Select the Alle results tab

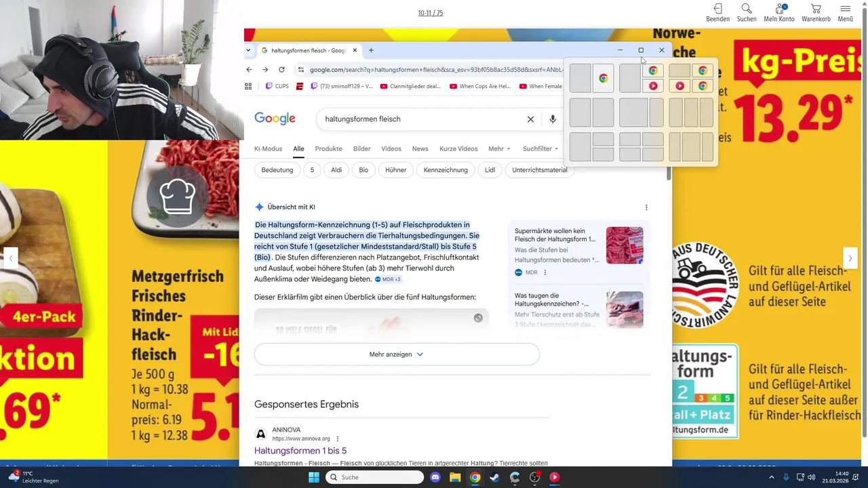pos(298,148)
